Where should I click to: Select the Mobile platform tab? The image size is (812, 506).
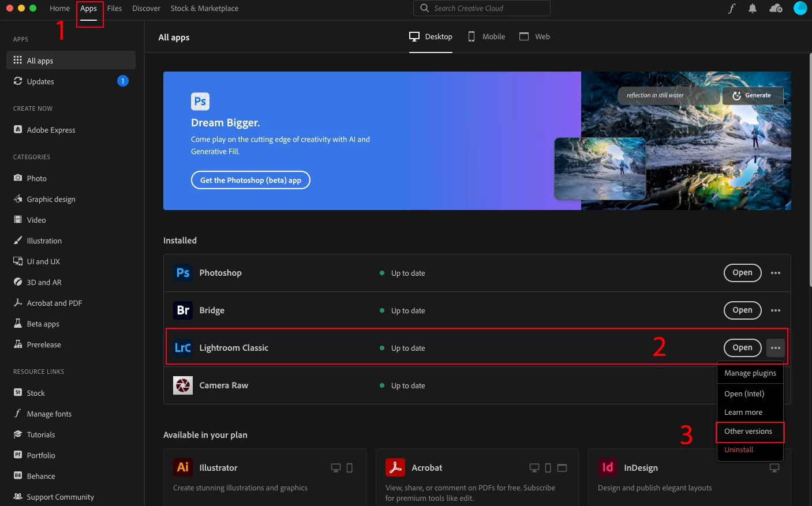tap(487, 36)
